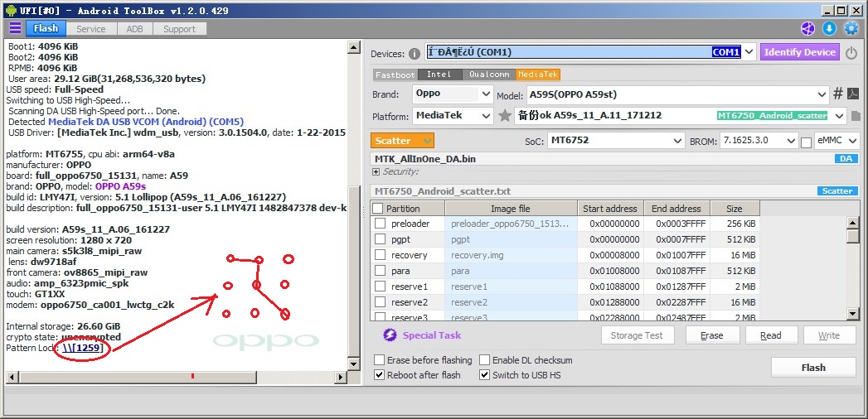Screen dimensions: 868x419
Task: Click the Pattern Lock [1259] link
Action: (x=83, y=349)
